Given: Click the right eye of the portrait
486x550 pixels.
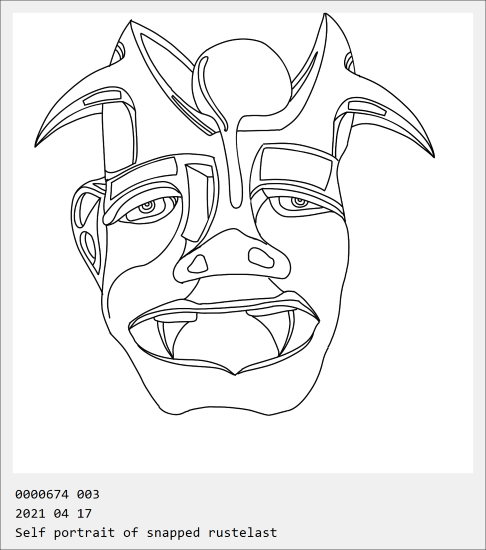Looking at the screenshot, I should (x=299, y=204).
